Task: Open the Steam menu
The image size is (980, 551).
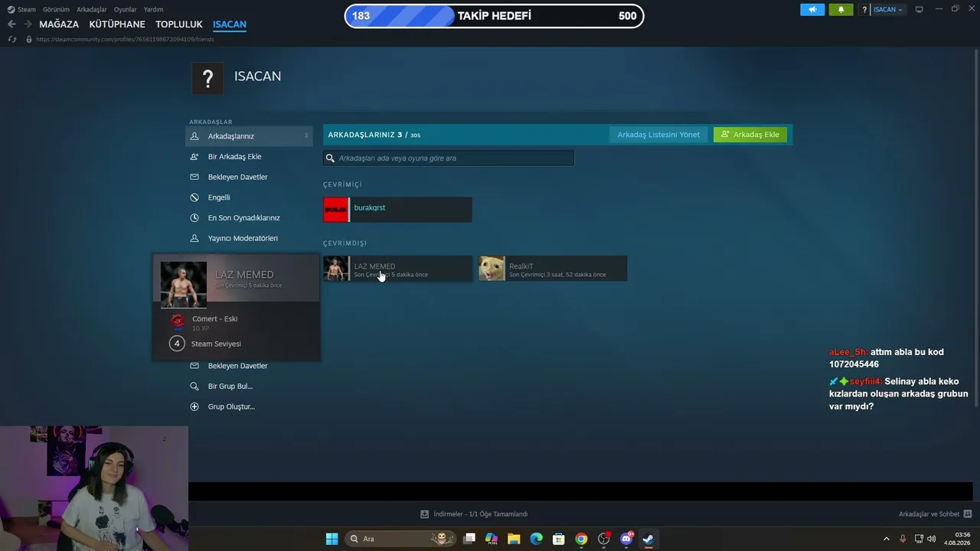Action: (27, 10)
